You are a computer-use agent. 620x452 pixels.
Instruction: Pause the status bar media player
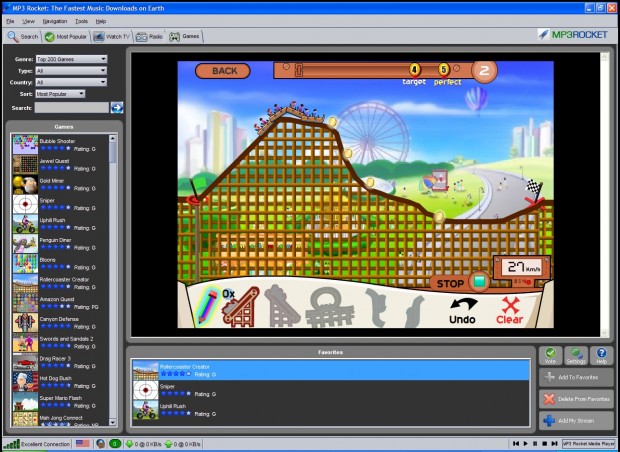pyautogui.click(x=535, y=444)
